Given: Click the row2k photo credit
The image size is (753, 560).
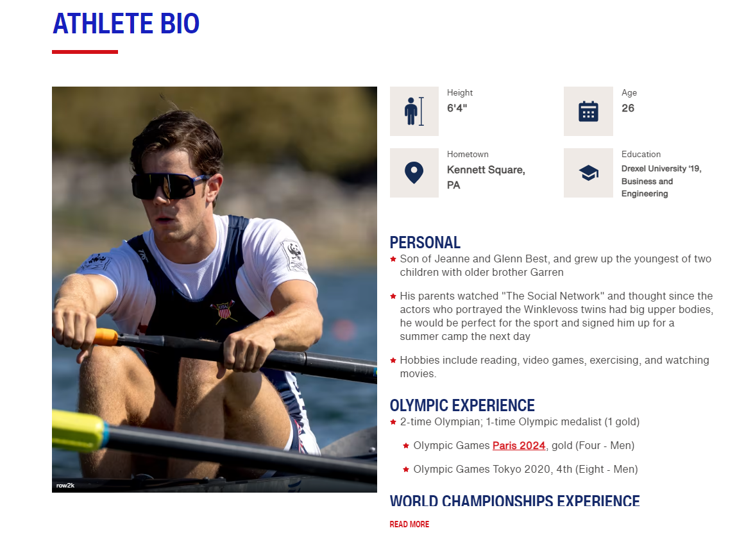Looking at the screenshot, I should click(65, 486).
